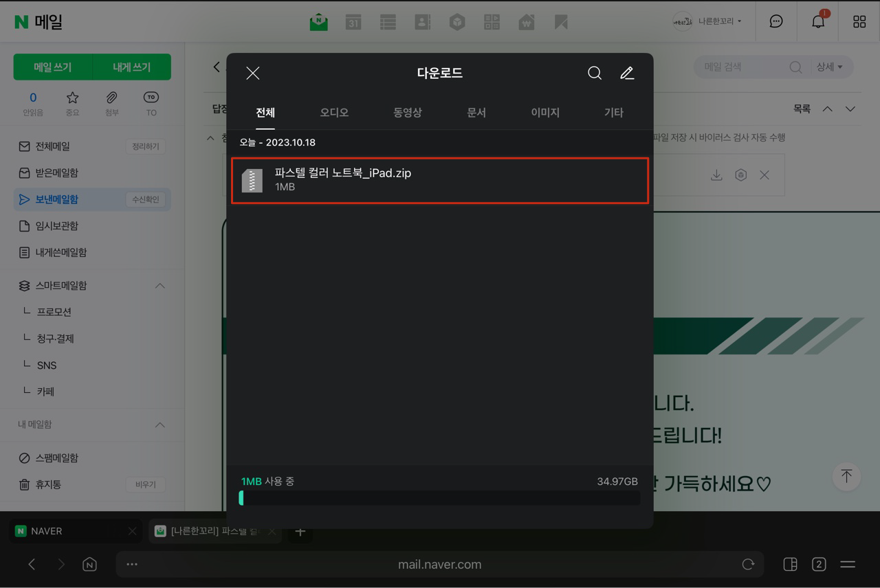Open the notification bell icon
Screen dimensions: 880x588
(x=817, y=21)
